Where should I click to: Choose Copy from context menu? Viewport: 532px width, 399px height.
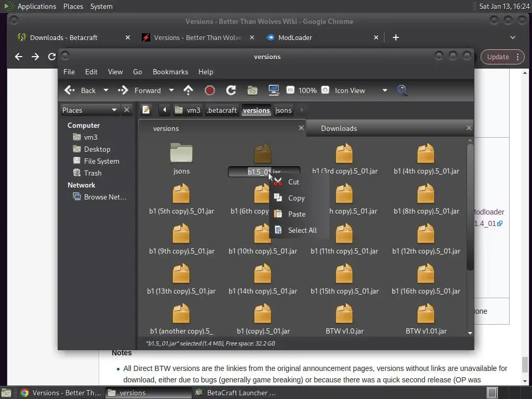pos(300,198)
